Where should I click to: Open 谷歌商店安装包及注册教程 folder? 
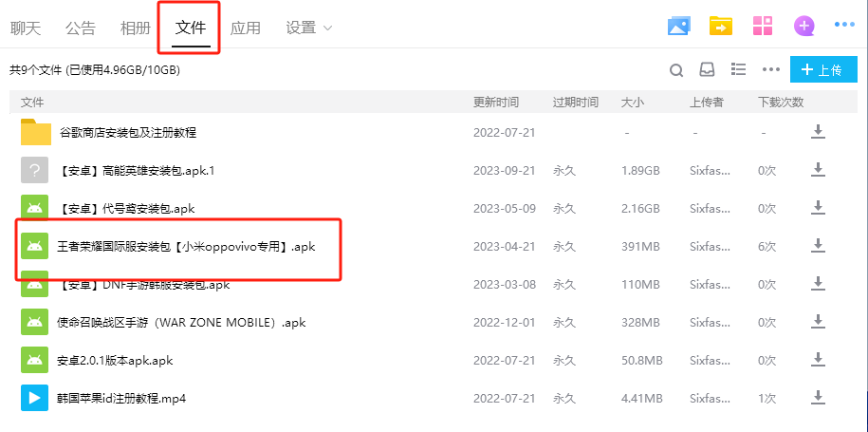coord(128,132)
